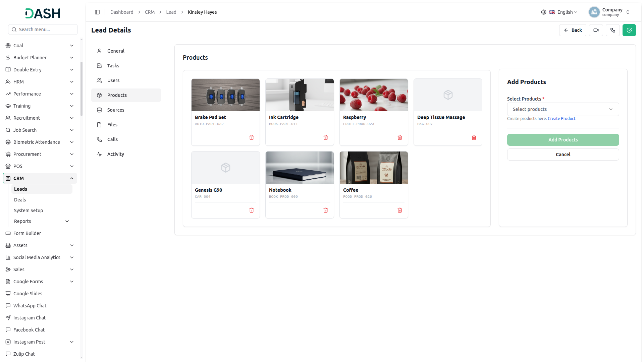
Task: Delete the Brake Pad Set product
Action: (x=252, y=137)
